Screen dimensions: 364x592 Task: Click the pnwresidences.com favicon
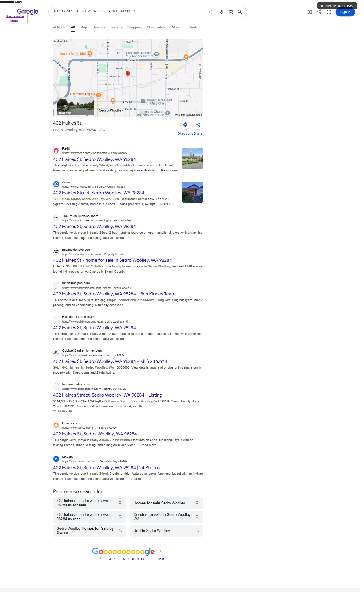(x=56, y=252)
